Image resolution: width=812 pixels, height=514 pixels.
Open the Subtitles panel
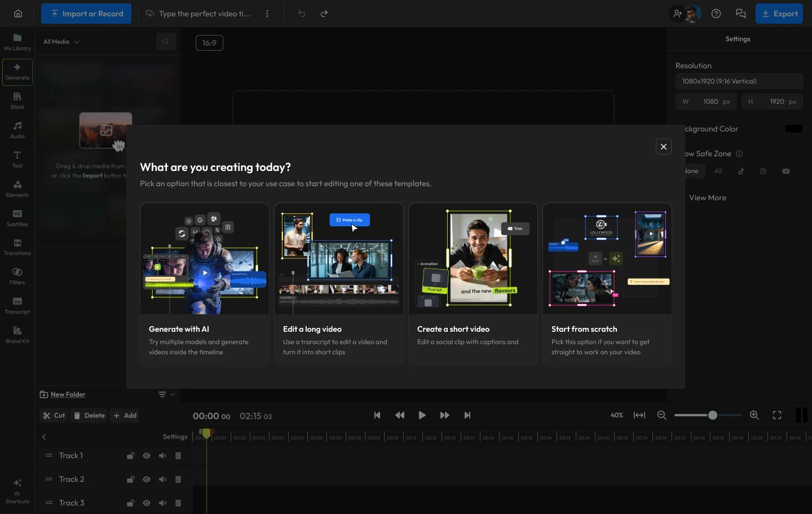(17, 218)
